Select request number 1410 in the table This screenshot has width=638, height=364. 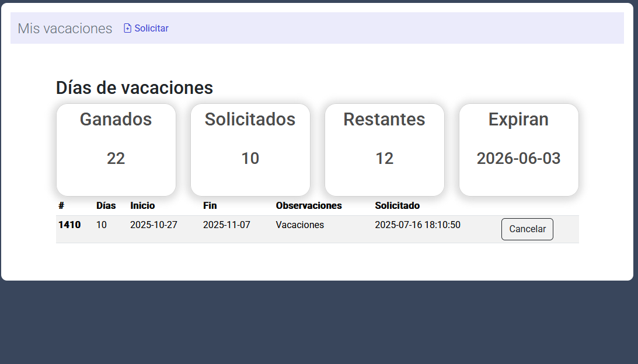[x=69, y=225]
